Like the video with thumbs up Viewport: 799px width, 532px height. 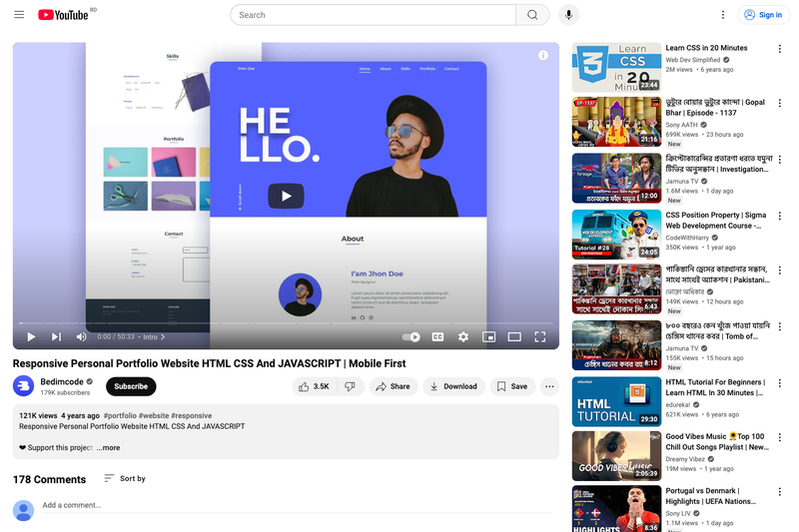315,386
